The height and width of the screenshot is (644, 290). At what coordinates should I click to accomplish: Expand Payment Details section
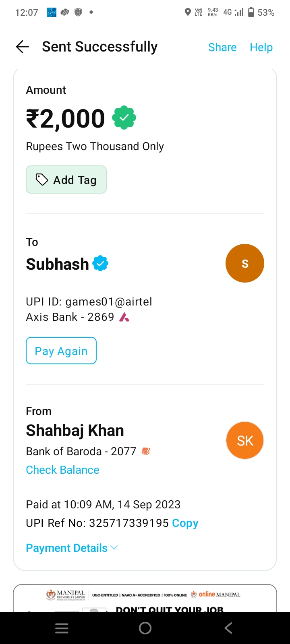[x=67, y=548]
